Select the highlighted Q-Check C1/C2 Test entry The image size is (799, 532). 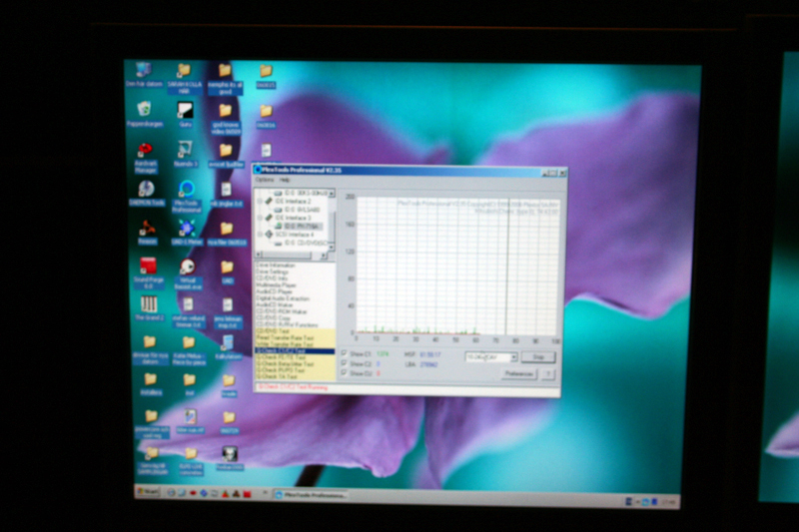click(295, 350)
